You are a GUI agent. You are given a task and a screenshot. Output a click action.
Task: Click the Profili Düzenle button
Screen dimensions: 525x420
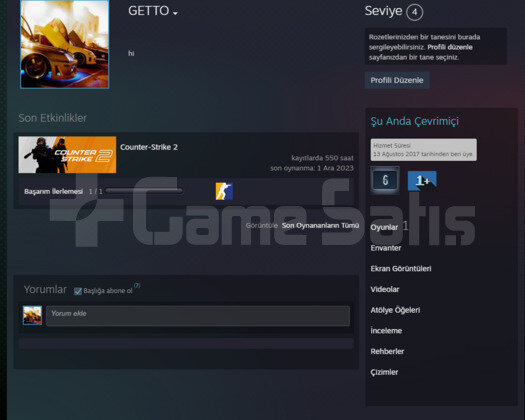click(397, 80)
